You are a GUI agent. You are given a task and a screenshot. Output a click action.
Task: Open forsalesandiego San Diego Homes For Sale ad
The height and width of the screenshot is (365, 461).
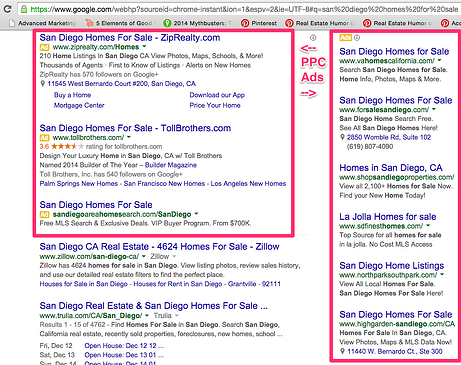[396, 101]
